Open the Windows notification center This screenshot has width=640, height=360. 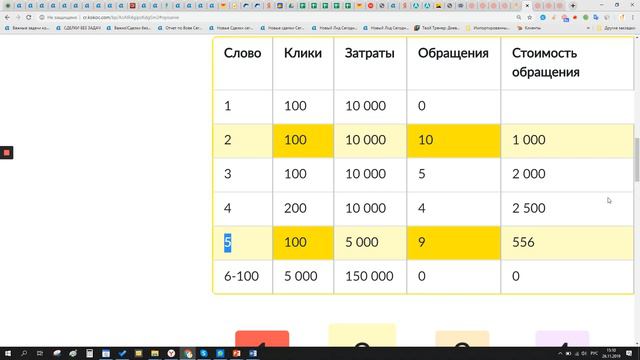(x=629, y=353)
